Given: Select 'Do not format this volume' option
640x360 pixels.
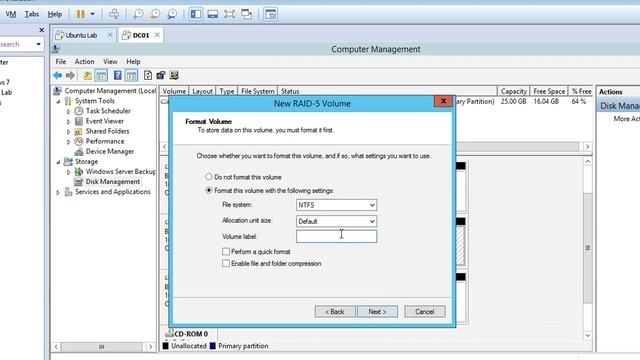Looking at the screenshot, I should click(209, 177).
